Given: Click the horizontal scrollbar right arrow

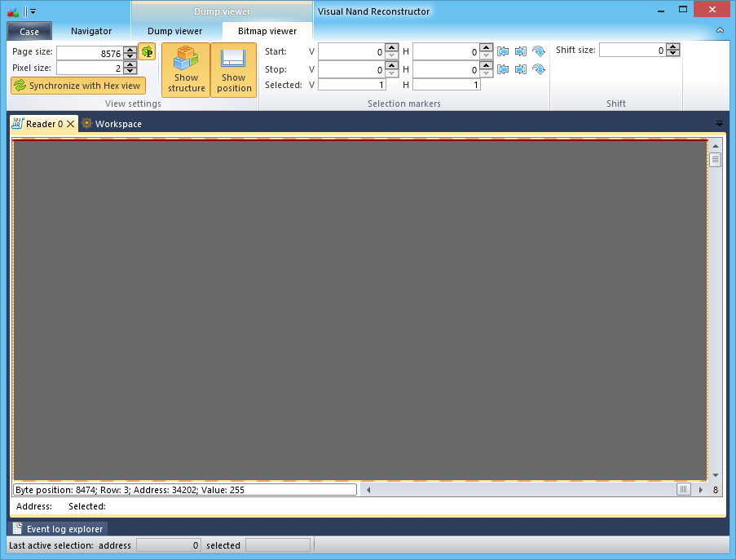Looking at the screenshot, I should point(701,490).
